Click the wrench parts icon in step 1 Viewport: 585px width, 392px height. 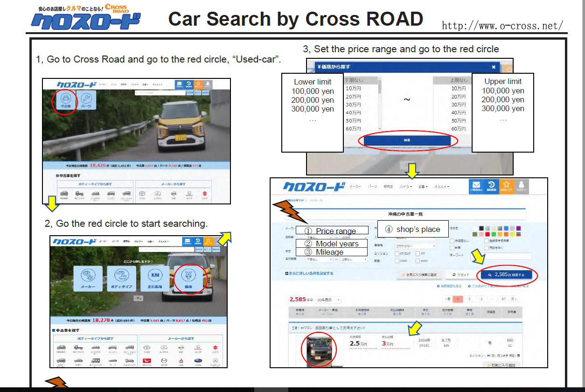(x=86, y=100)
